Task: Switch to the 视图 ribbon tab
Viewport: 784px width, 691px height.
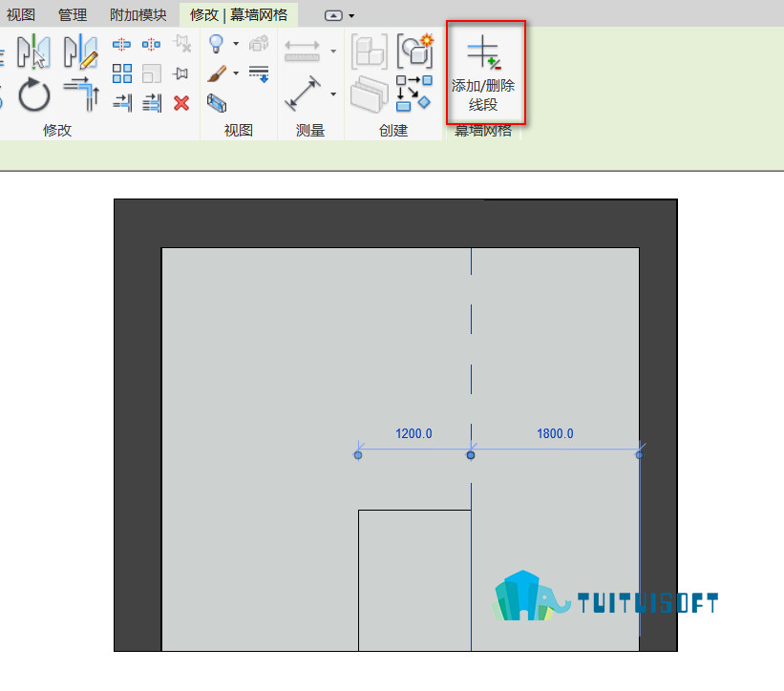Action: click(21, 15)
